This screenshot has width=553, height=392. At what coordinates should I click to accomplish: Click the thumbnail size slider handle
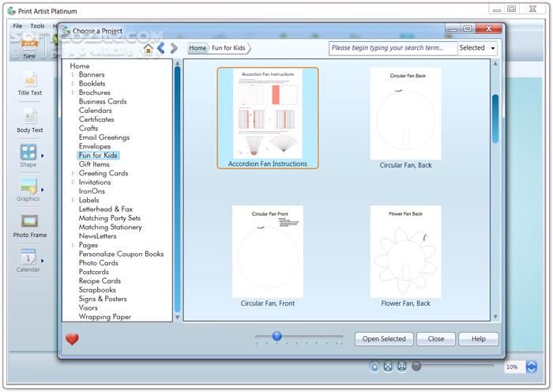(277, 337)
